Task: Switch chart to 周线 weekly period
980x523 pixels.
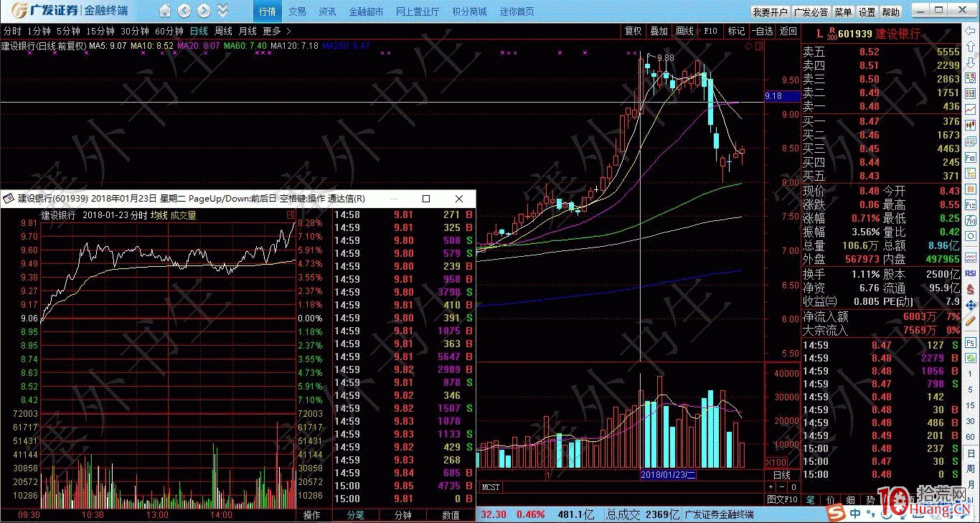Action: 223,31
